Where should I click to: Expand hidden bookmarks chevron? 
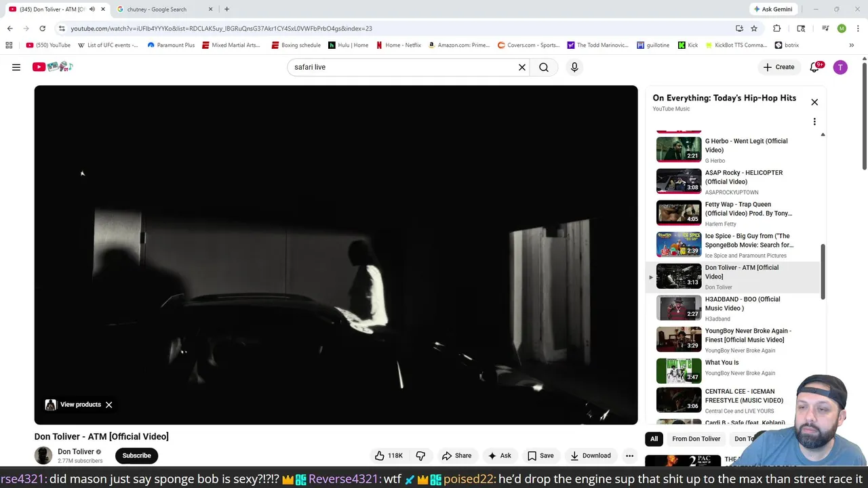tap(851, 45)
